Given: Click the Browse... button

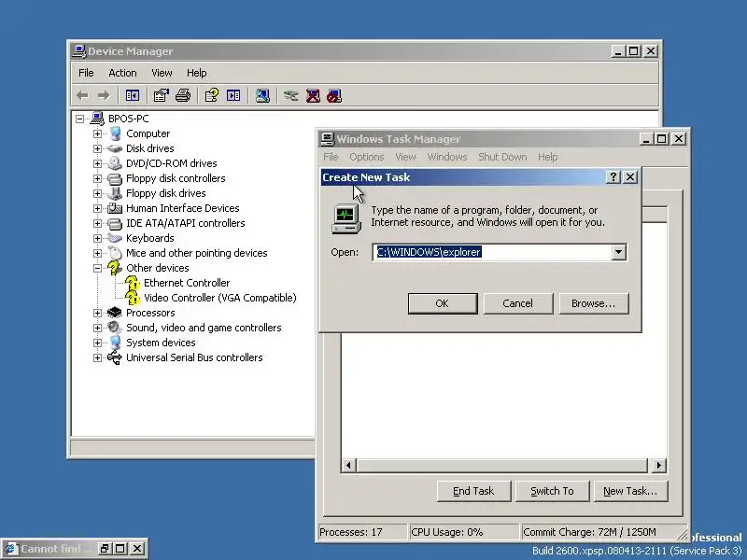Looking at the screenshot, I should (x=594, y=303).
